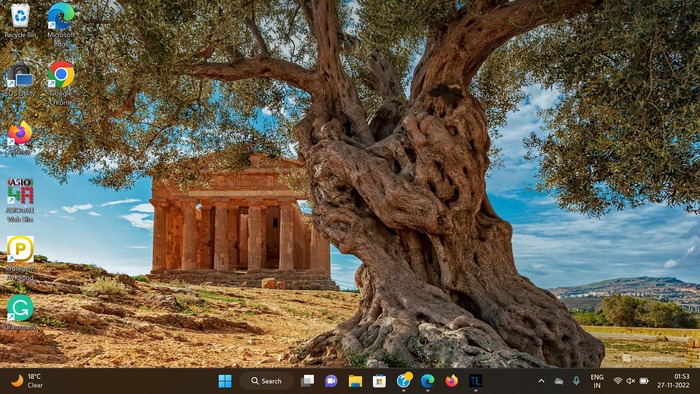Open the weather widget showing 18°C Clear
Viewport: 700px width, 394px height.
pyautogui.click(x=27, y=381)
